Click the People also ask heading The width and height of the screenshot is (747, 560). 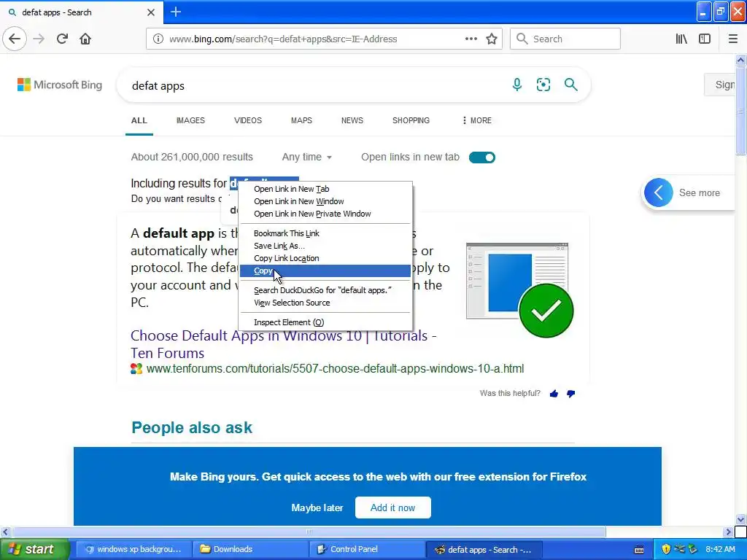(x=192, y=427)
